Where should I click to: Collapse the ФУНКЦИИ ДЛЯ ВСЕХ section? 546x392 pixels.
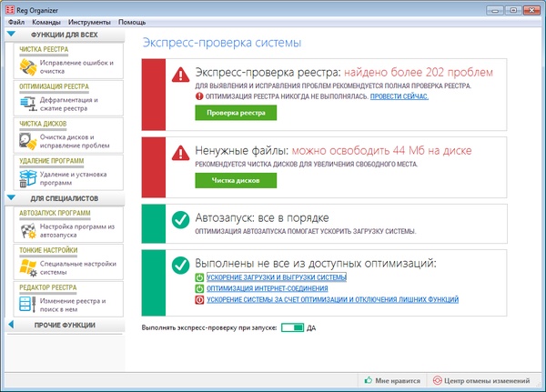(x=10, y=34)
